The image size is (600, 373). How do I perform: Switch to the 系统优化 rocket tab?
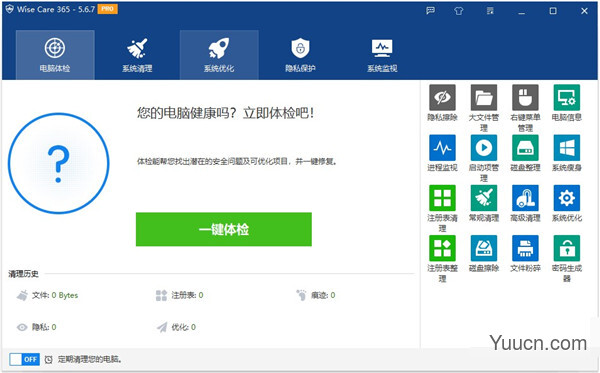coord(219,55)
